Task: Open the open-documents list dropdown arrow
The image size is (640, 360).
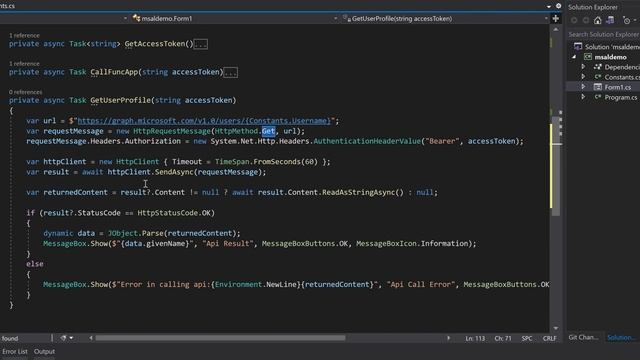Action: point(549,6)
